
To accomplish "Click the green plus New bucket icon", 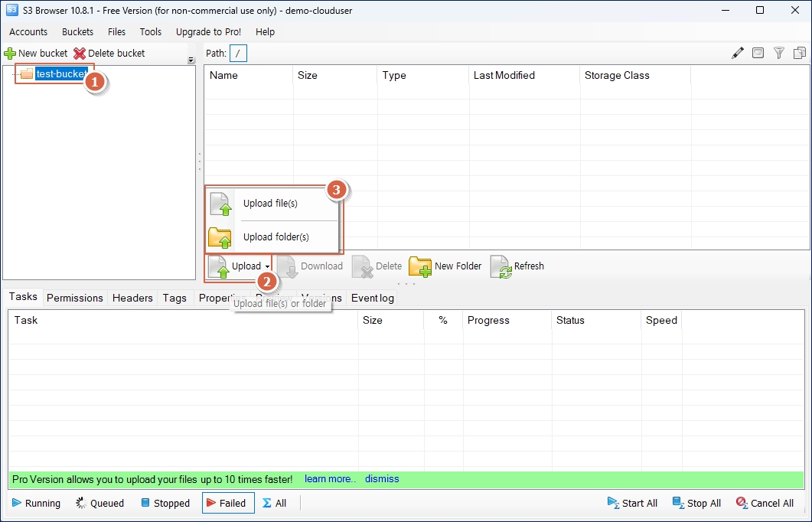I will point(10,54).
